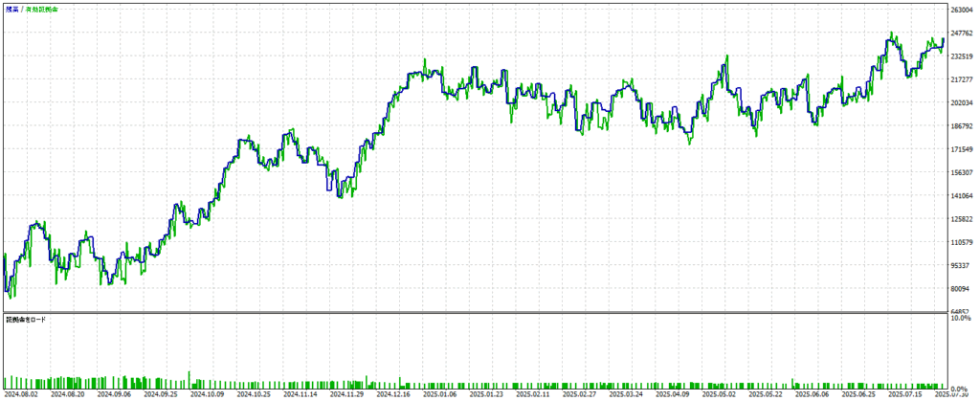Click the 2025.07.15 date label
Screen dimensions: 980x401
click(903, 393)
